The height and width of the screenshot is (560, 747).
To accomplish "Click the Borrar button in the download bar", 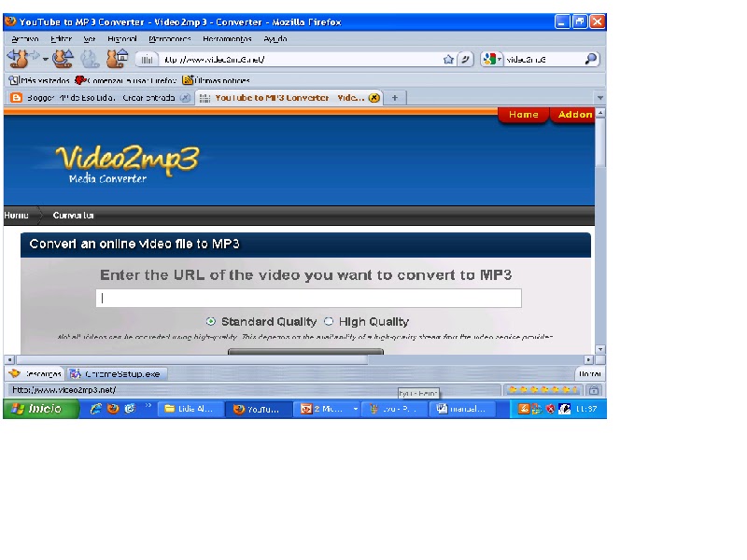I will (x=590, y=374).
